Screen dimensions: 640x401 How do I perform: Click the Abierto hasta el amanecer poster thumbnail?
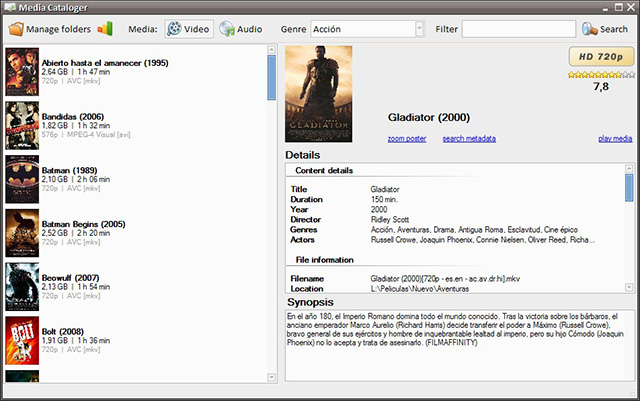(x=22, y=72)
